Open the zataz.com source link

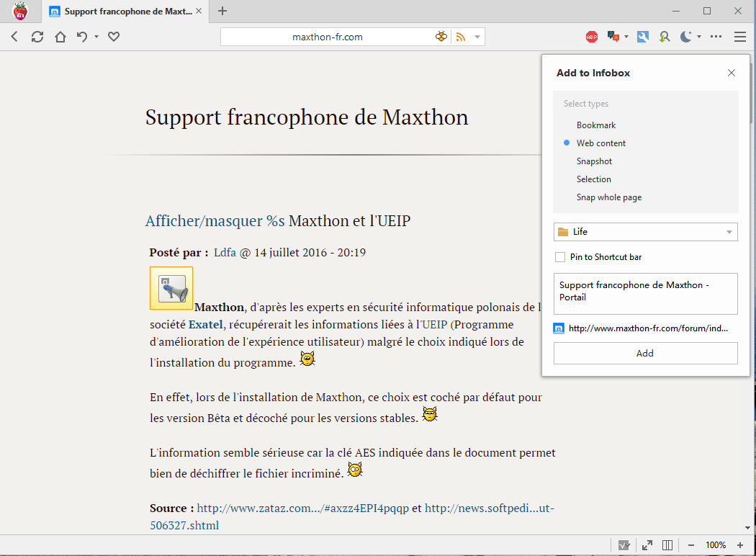click(x=303, y=508)
